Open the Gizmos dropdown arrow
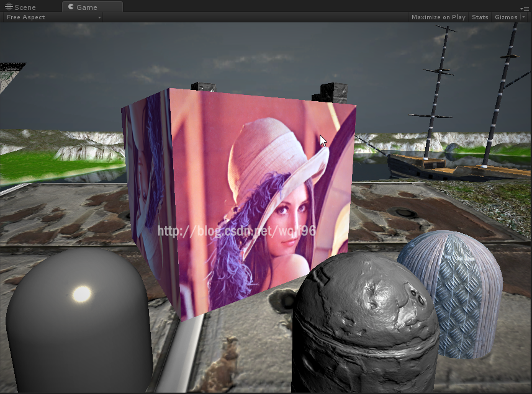 coord(524,17)
